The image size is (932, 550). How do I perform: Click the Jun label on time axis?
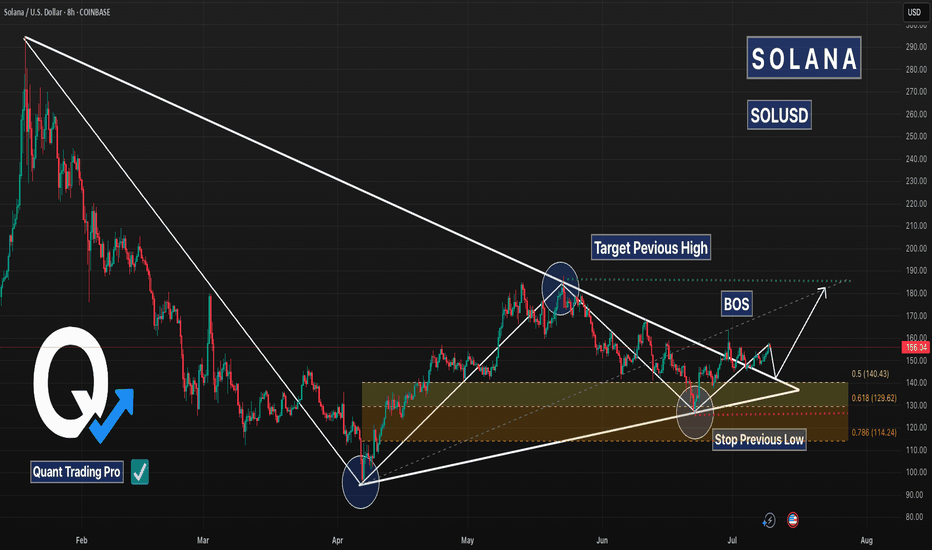click(x=602, y=540)
